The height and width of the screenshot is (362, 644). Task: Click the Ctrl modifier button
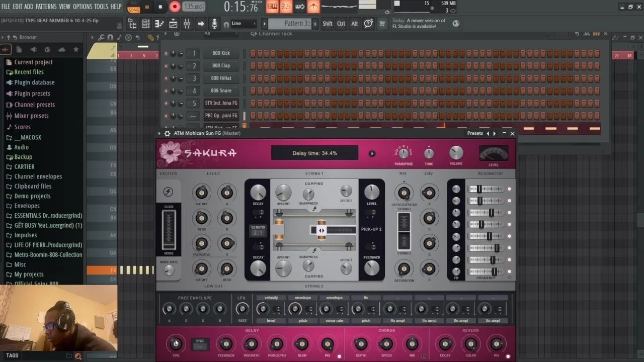(341, 24)
